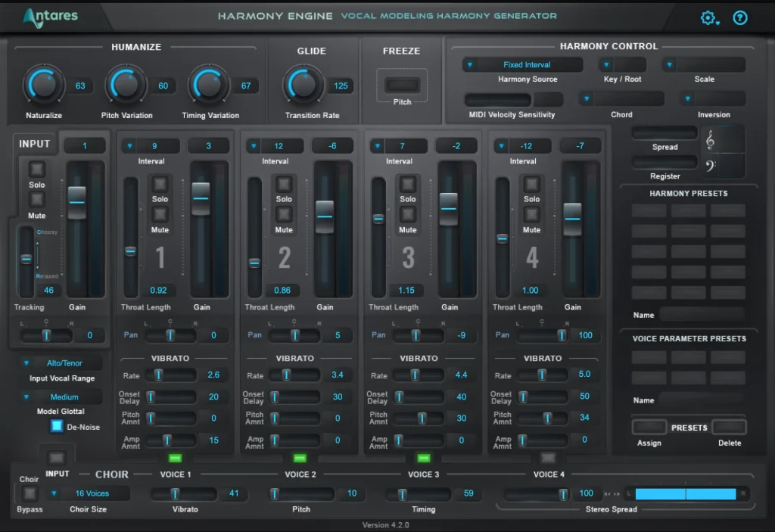Open the Help icon in the top bar

[739, 17]
